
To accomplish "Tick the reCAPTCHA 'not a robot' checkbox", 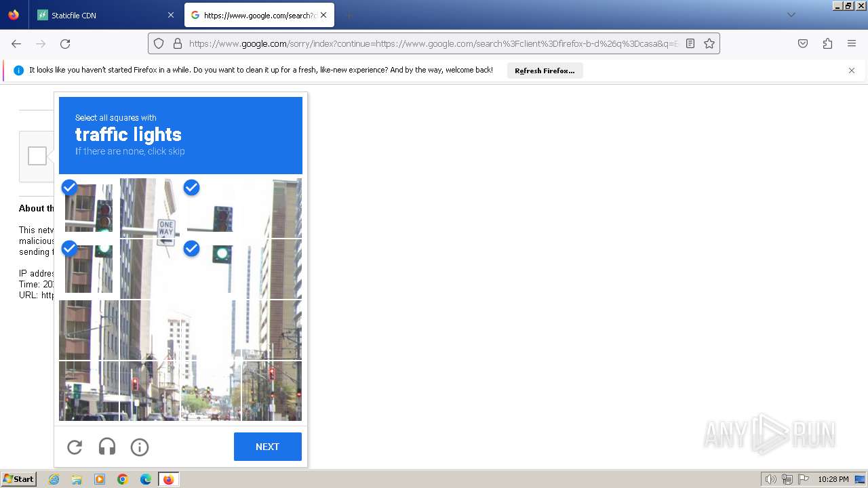I will [x=37, y=156].
